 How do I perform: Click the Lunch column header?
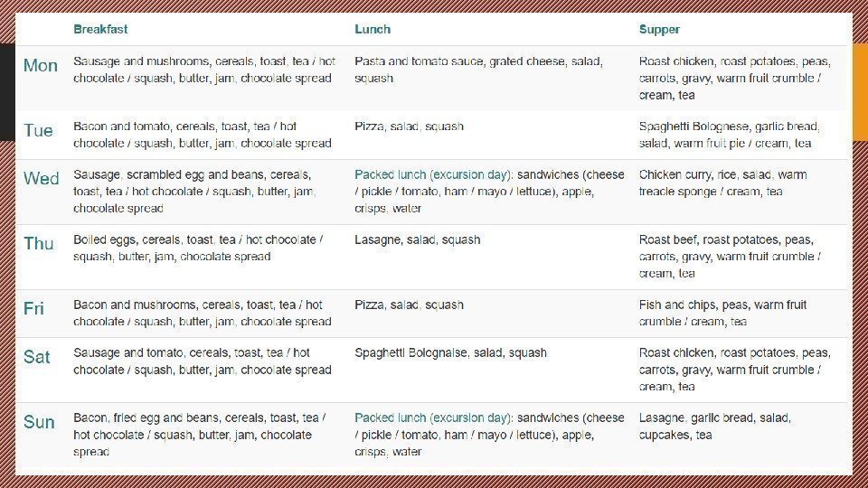tap(373, 29)
